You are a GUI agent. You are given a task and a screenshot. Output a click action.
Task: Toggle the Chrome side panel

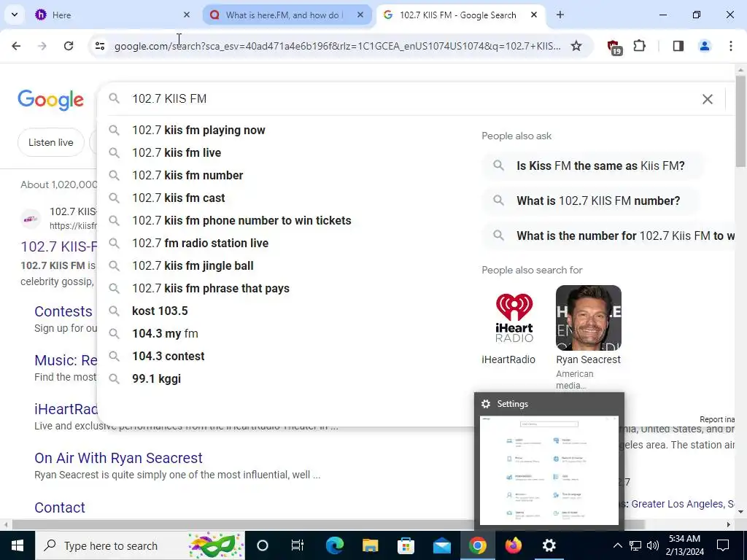pyautogui.click(x=678, y=46)
